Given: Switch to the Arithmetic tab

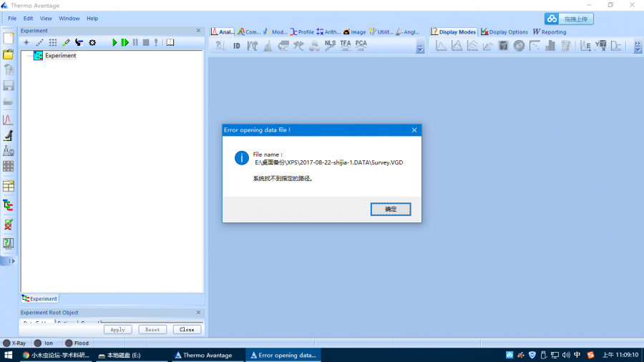Looking at the screenshot, I should [x=328, y=31].
